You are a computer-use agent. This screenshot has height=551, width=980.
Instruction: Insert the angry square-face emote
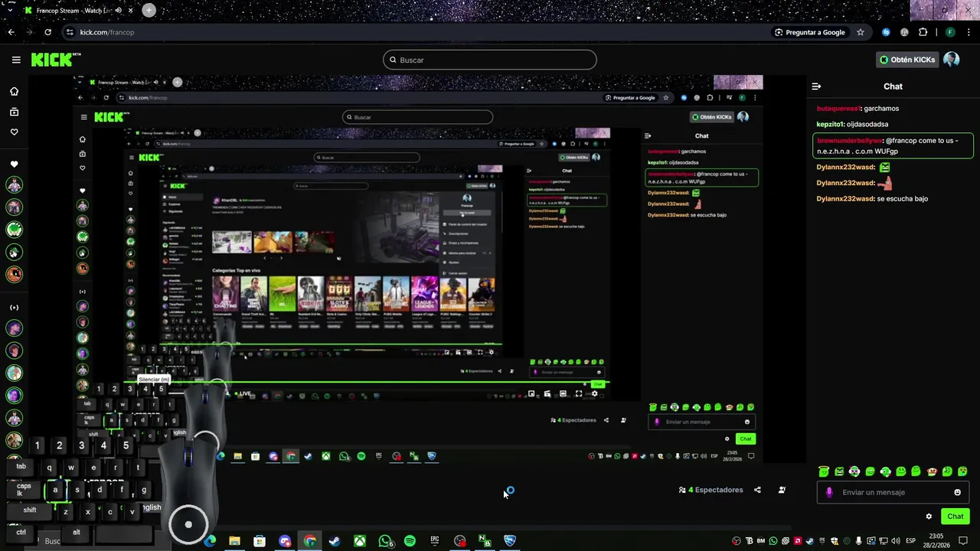click(839, 471)
